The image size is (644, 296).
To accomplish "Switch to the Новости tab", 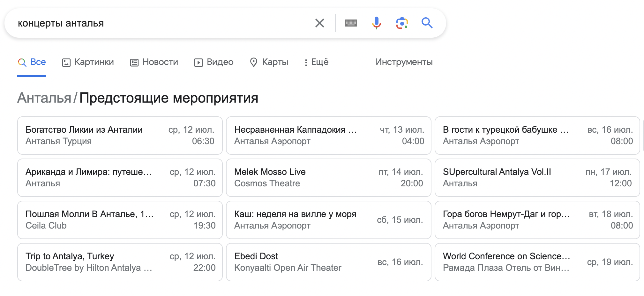I will tap(154, 62).
